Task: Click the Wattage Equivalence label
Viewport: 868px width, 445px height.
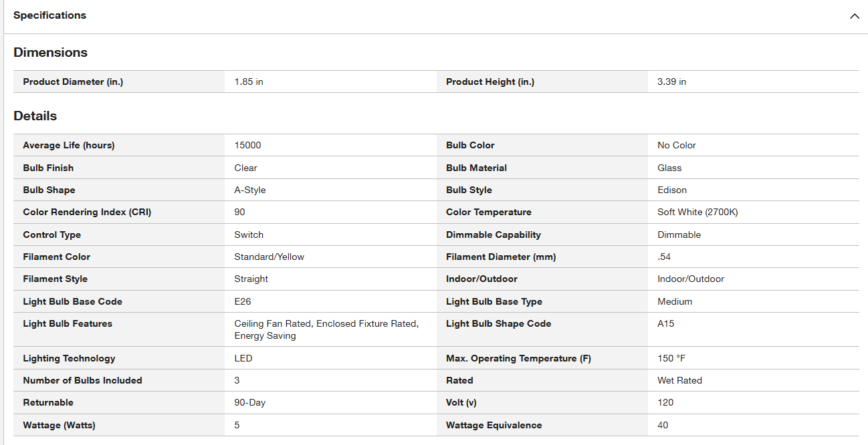Action: [x=494, y=425]
